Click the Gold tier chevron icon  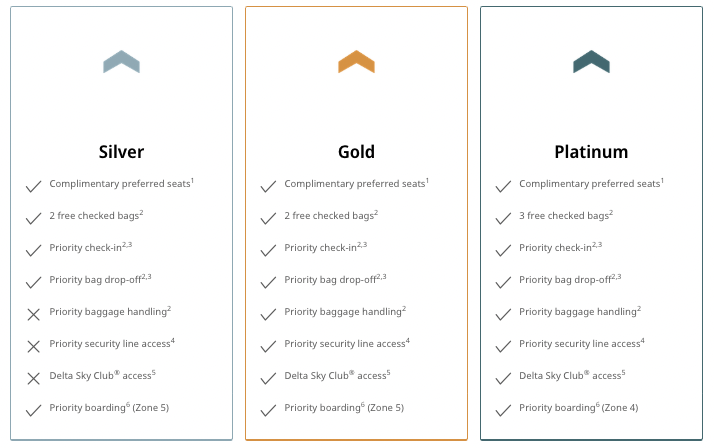tap(356, 62)
